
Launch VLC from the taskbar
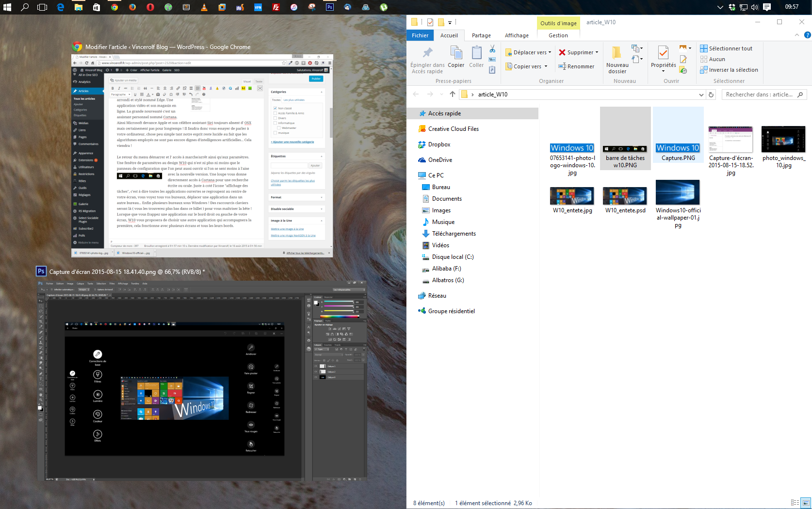pos(204,7)
